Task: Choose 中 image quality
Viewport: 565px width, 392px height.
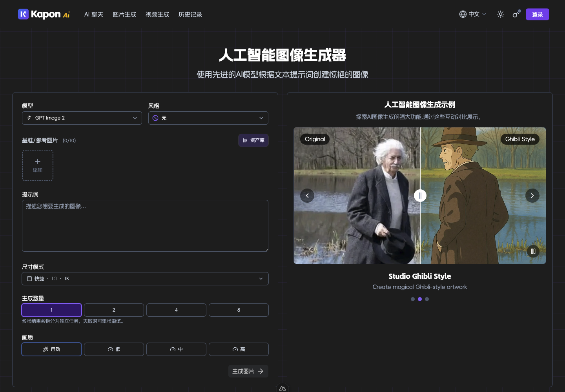Action: click(176, 349)
